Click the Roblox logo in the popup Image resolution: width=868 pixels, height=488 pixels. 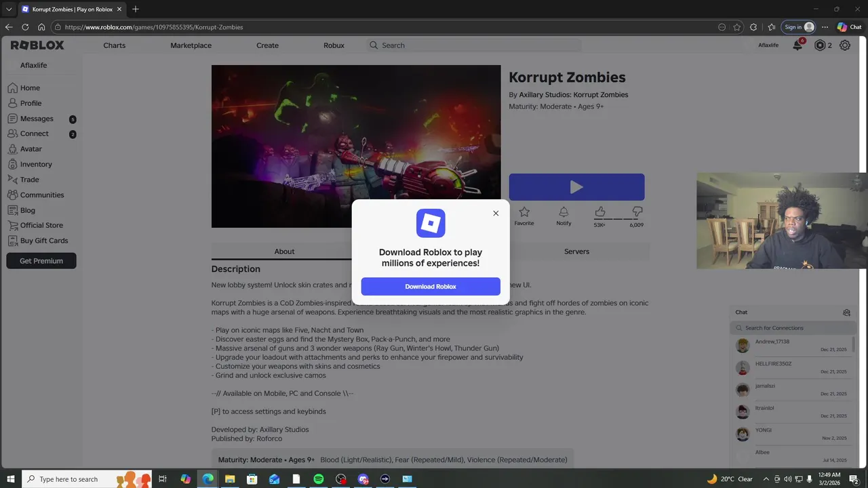point(431,223)
